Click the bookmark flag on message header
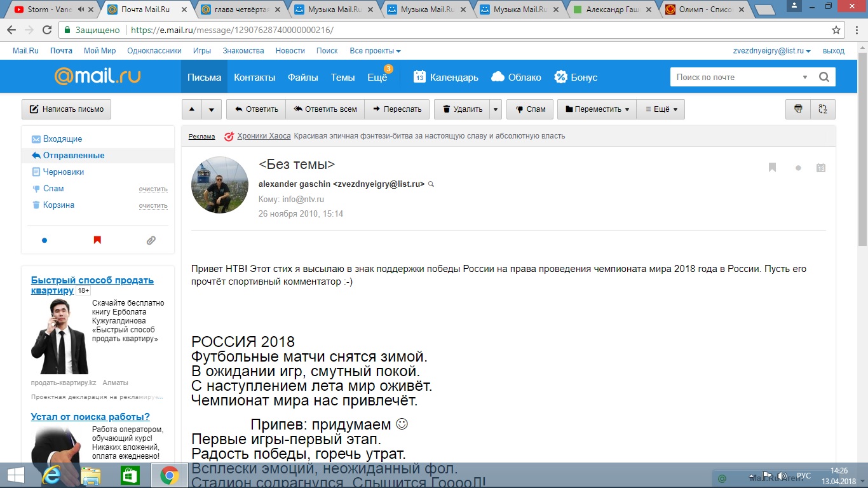The image size is (868, 488). coord(773,168)
